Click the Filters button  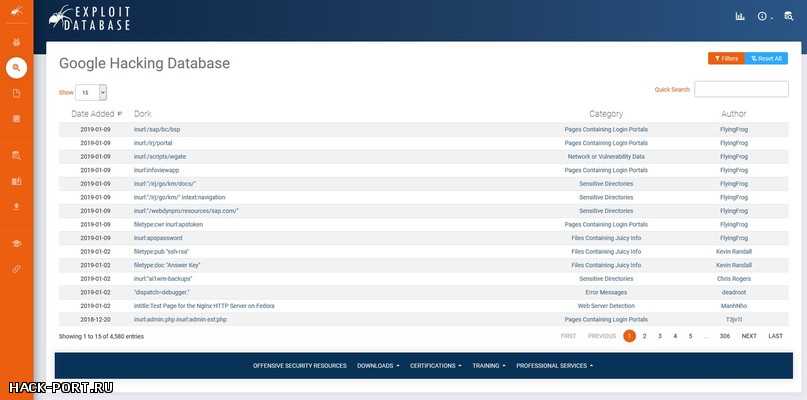pyautogui.click(x=726, y=59)
